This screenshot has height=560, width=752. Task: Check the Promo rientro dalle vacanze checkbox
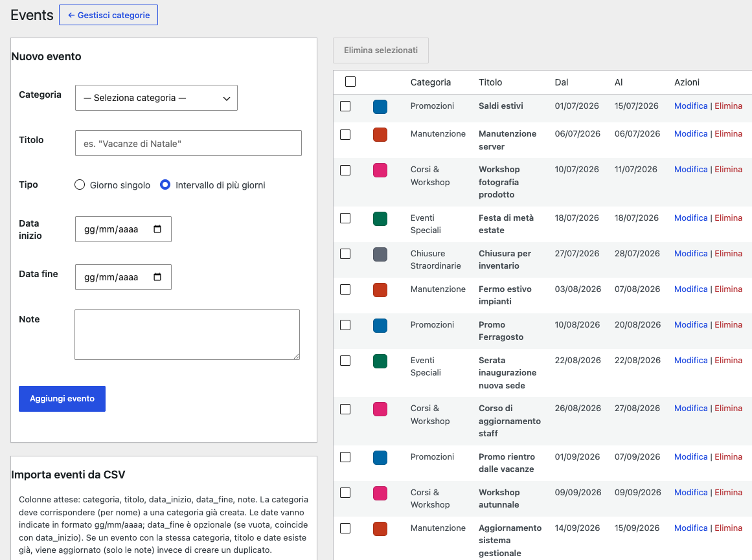click(x=345, y=457)
